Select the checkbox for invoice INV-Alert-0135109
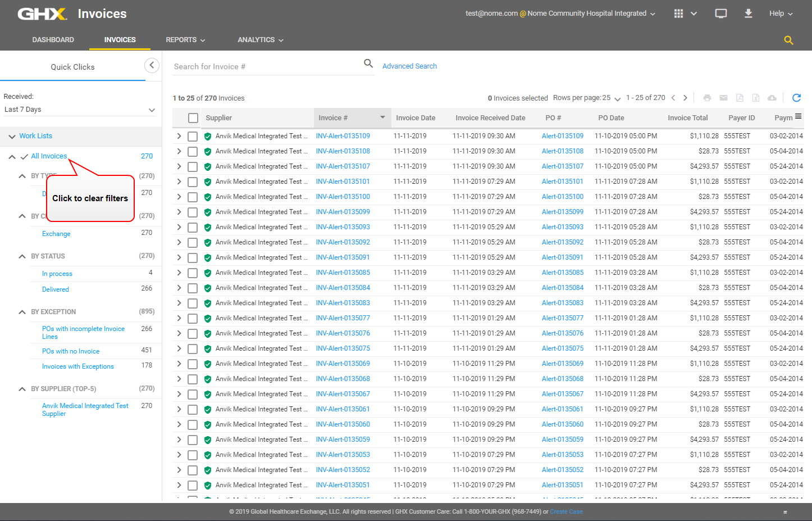Image resolution: width=812 pixels, height=521 pixels. 193,135
